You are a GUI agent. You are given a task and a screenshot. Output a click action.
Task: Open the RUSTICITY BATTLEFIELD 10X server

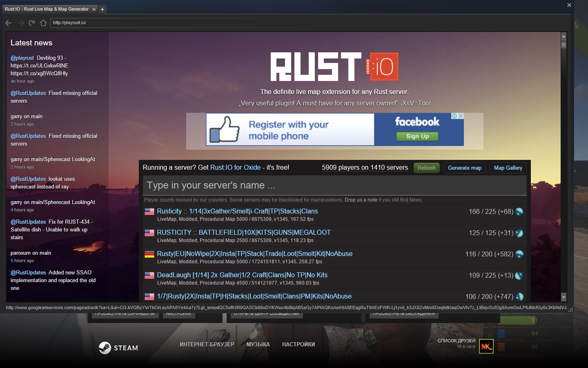click(x=244, y=232)
